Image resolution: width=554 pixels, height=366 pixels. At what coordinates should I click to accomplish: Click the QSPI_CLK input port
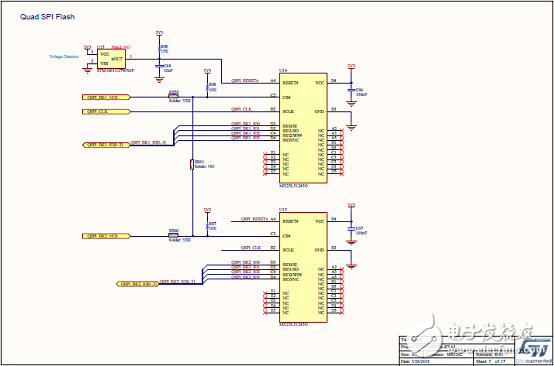[106, 112]
